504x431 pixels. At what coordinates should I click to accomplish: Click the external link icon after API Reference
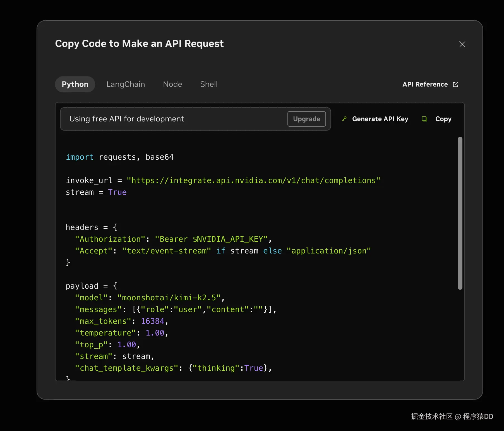point(456,84)
